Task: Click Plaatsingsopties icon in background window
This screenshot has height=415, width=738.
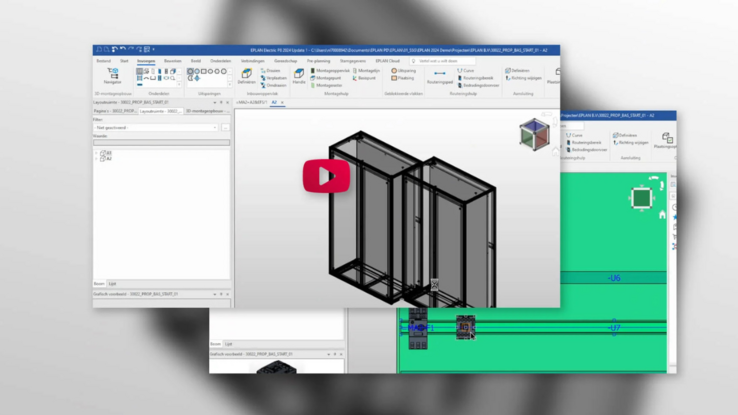Action: coord(666,140)
